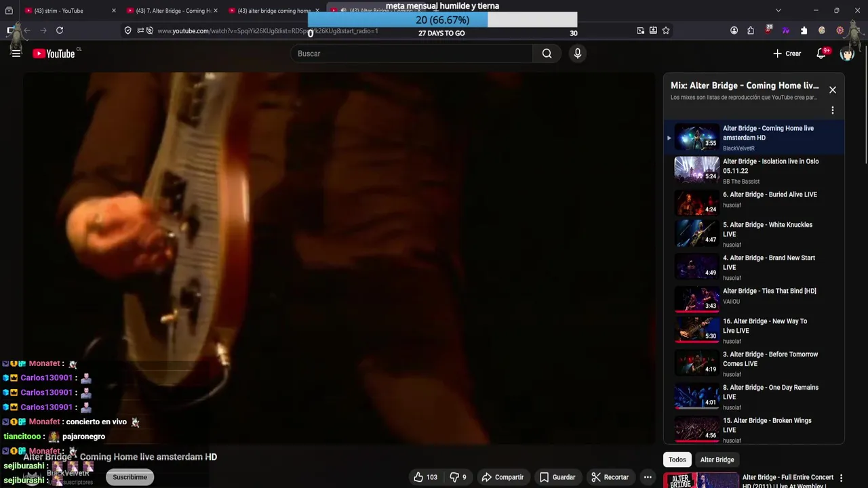
Task: Click the Mix: Alter Bridge - Coming Home title
Action: coord(745,85)
